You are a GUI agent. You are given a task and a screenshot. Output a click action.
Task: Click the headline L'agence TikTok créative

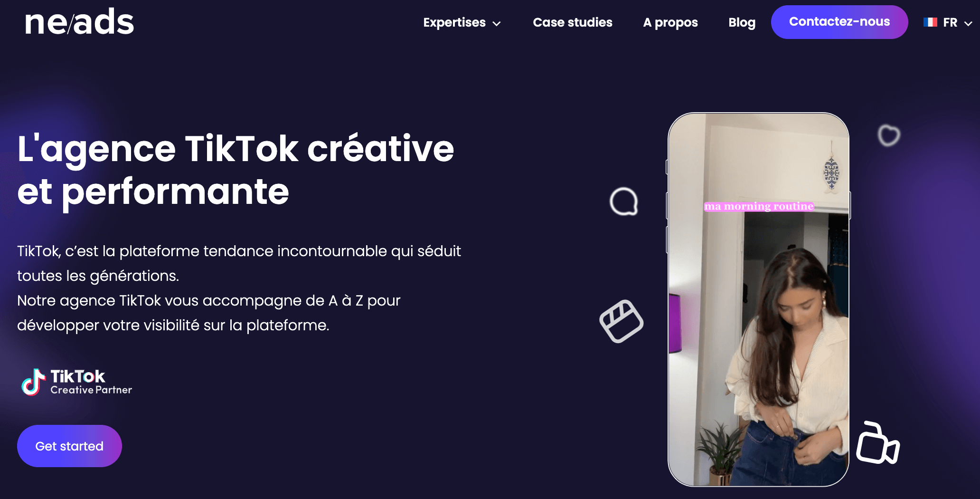[236, 148]
